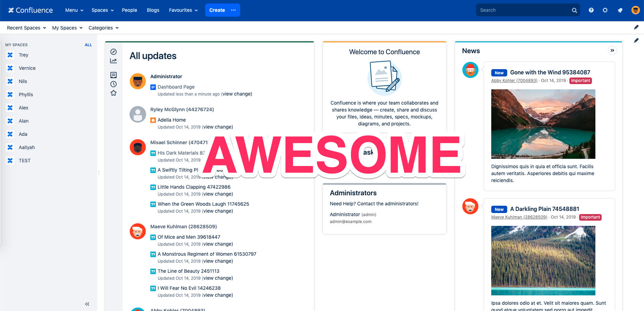Open Of Mice and Men 39618447

189,237
